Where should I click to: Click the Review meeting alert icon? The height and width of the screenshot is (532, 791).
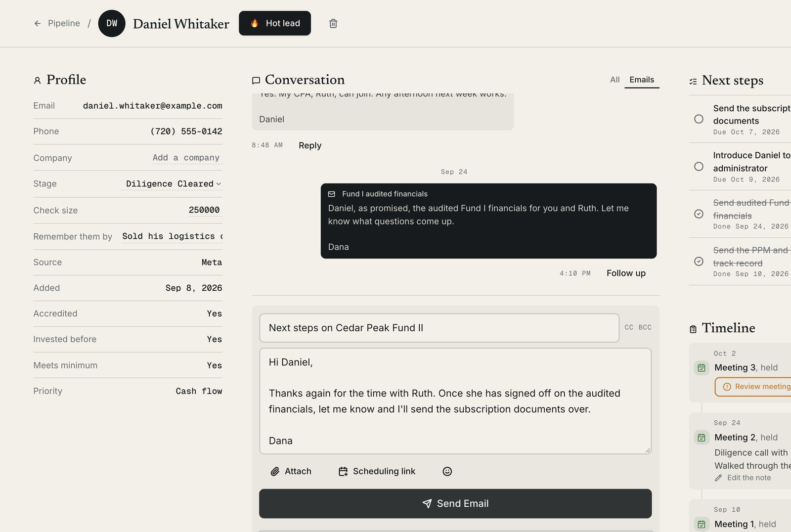click(x=727, y=387)
